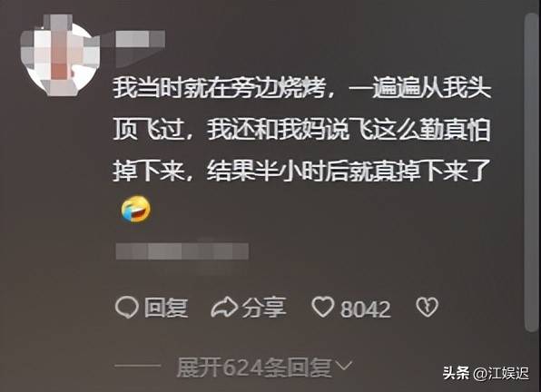Click the laughing-crying emoji in the comment
The height and width of the screenshot is (392, 541).
[136, 209]
